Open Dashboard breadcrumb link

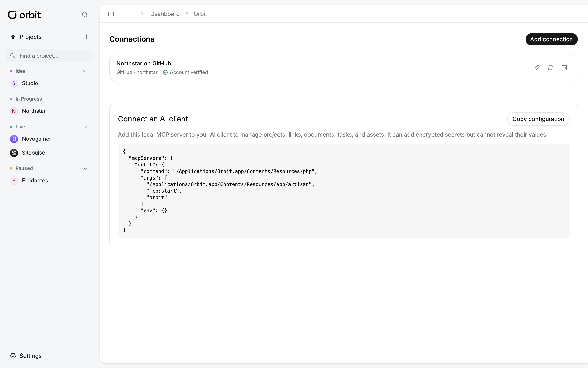(165, 14)
